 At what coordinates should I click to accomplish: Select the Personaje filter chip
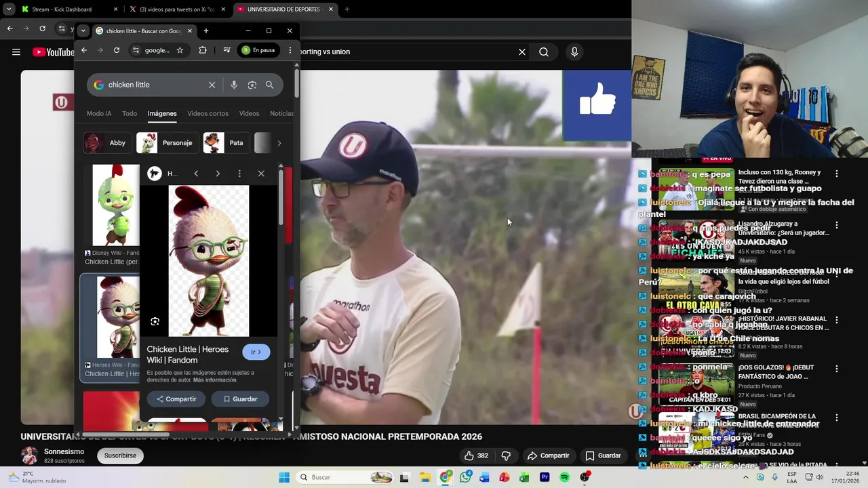167,143
